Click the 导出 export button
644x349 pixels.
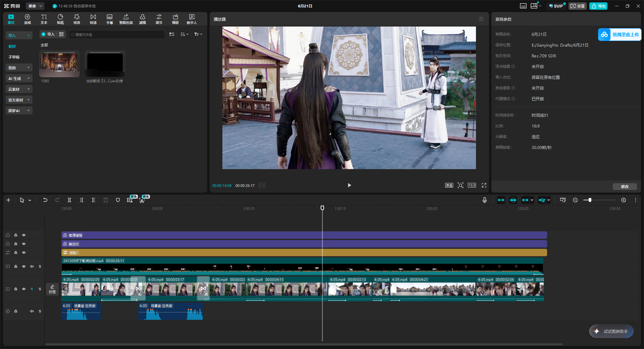[x=598, y=6]
